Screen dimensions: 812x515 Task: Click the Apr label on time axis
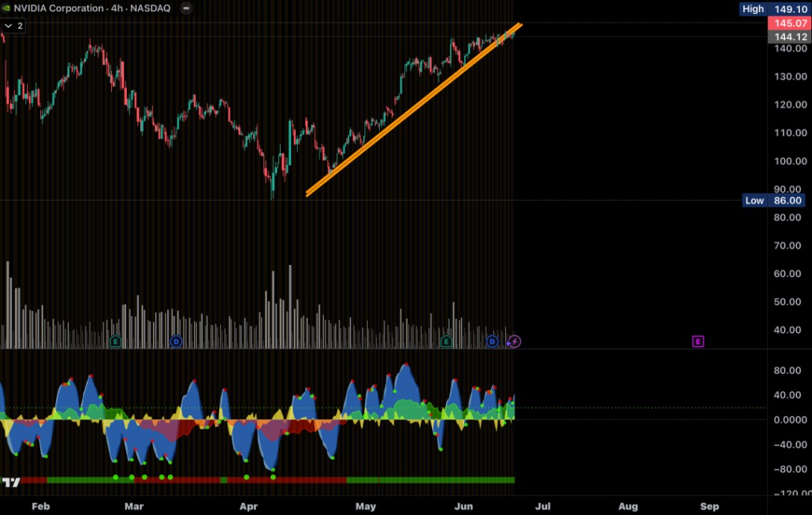click(x=249, y=507)
